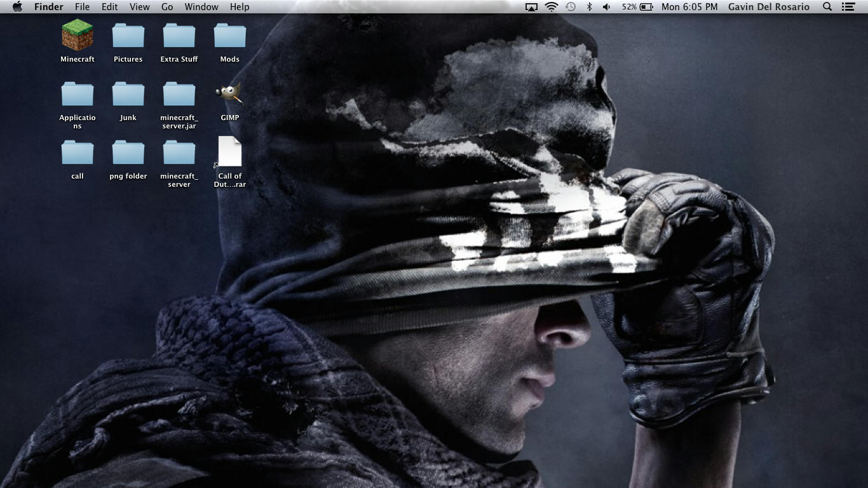Open the Notification Center

(848, 7)
